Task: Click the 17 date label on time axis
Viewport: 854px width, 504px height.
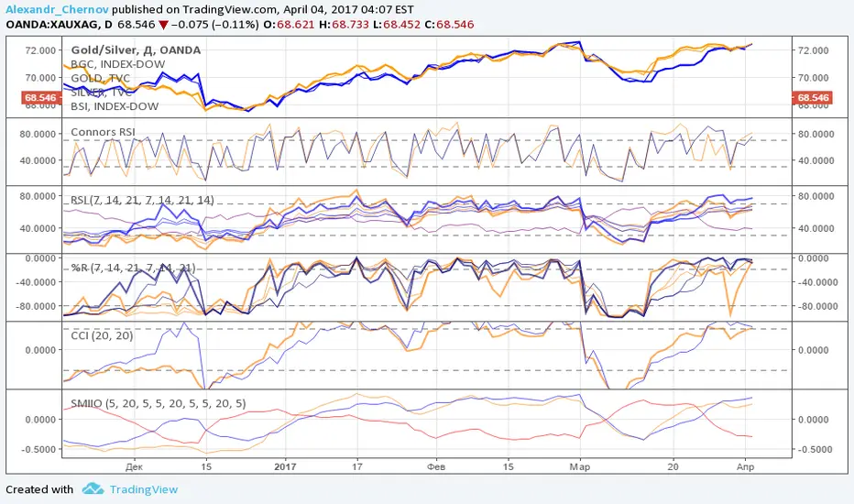Action: tap(357, 467)
